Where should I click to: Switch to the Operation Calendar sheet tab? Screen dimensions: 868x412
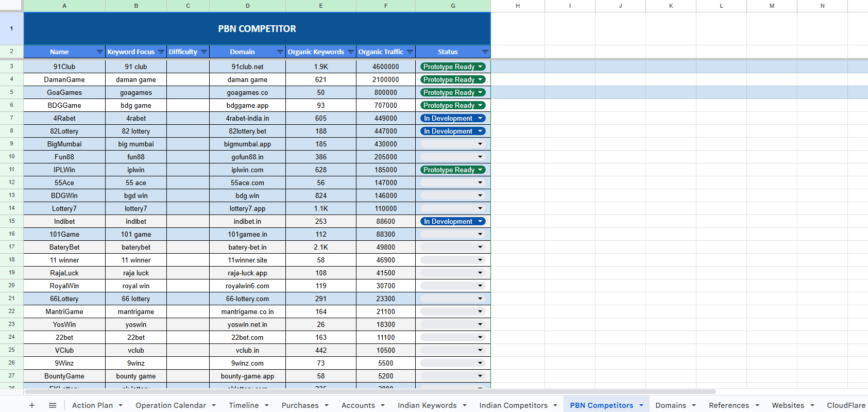171,405
